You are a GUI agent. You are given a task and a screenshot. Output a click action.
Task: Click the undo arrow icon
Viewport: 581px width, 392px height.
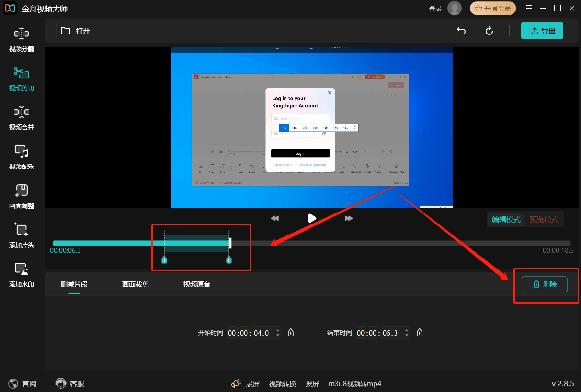(461, 31)
